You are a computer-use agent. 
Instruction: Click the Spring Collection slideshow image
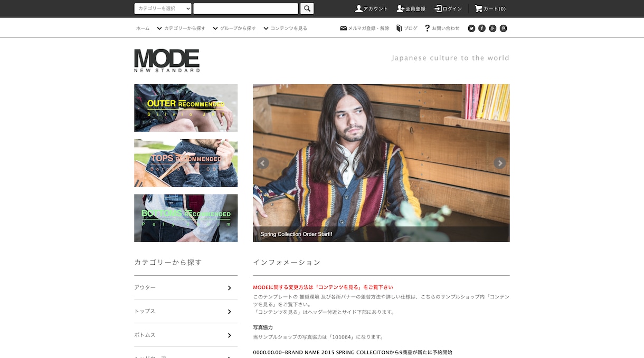pyautogui.click(x=381, y=163)
